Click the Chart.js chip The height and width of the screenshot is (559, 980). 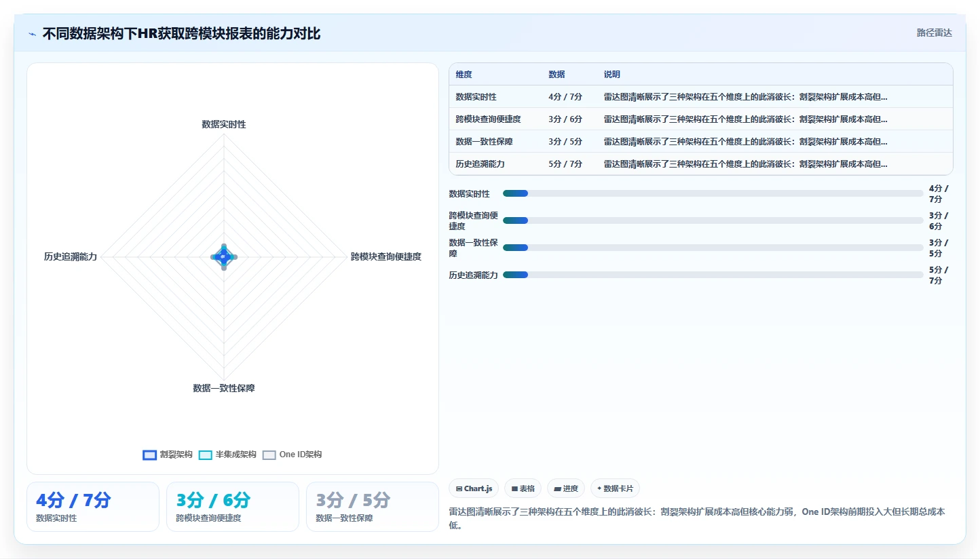coord(474,488)
